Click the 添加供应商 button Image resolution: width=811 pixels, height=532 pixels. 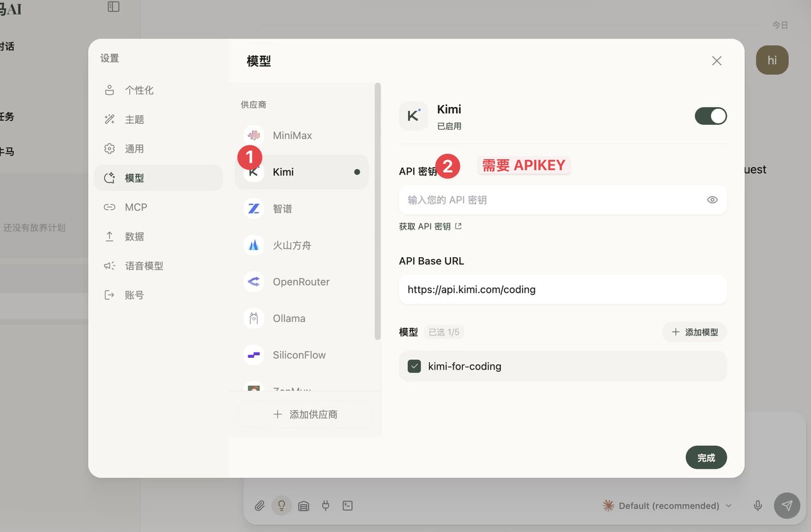(x=305, y=414)
